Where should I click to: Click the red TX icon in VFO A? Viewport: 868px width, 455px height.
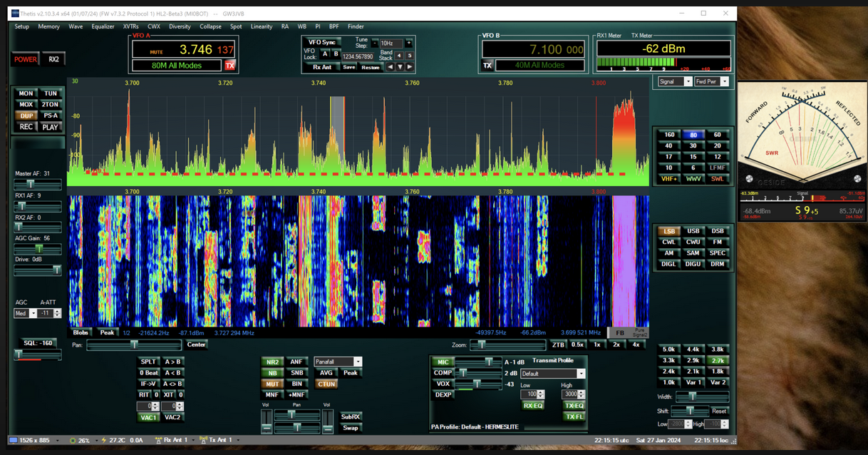(229, 66)
